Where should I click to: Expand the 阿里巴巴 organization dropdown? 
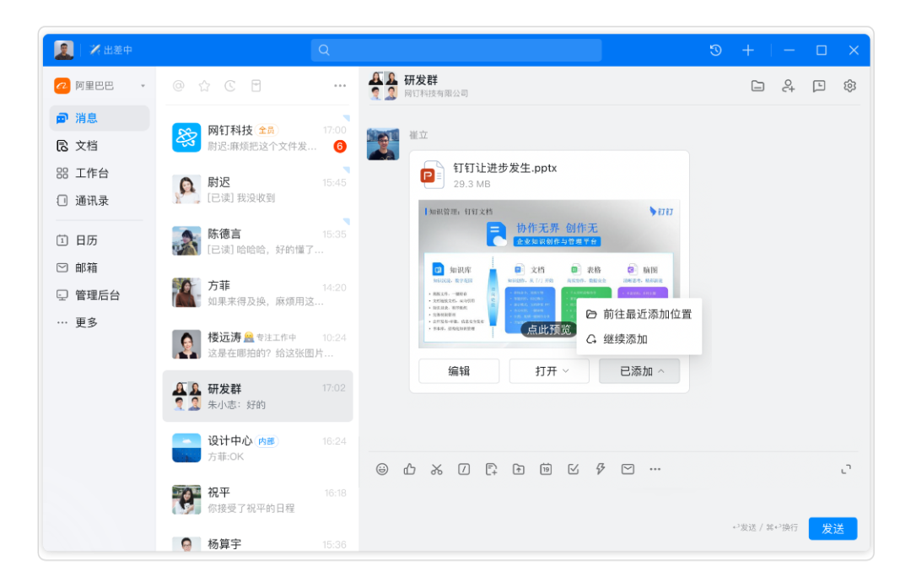(x=143, y=86)
